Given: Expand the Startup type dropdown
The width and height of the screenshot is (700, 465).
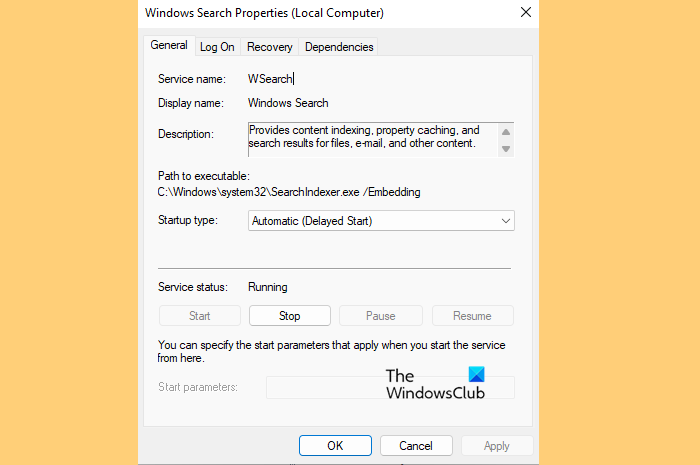Looking at the screenshot, I should click(x=381, y=220).
